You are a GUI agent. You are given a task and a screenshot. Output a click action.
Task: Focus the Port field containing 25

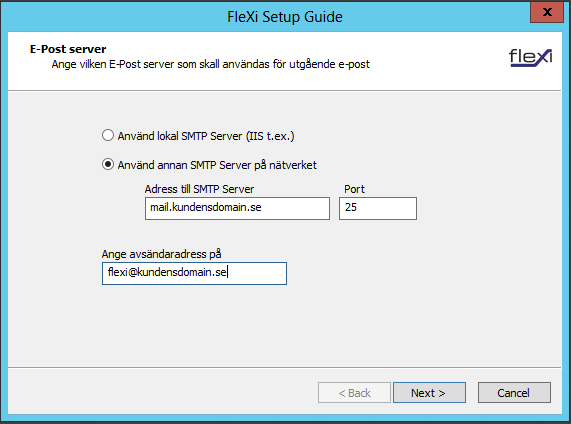[378, 208]
